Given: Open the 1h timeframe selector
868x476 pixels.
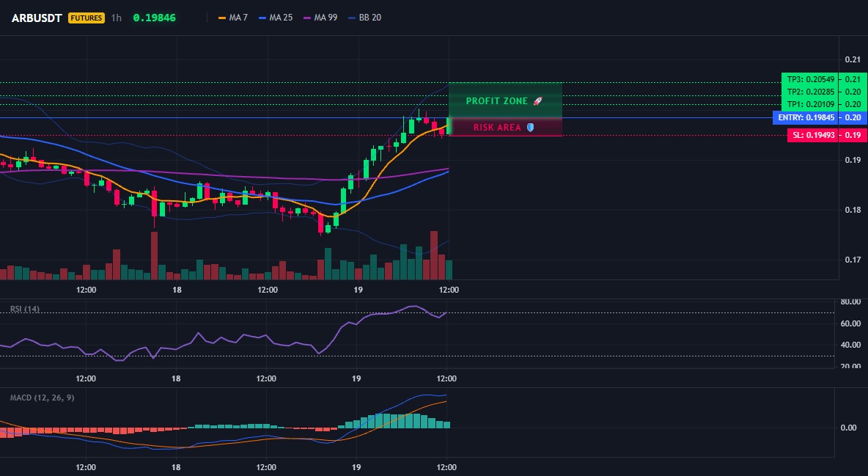Looking at the screenshot, I should [x=117, y=18].
